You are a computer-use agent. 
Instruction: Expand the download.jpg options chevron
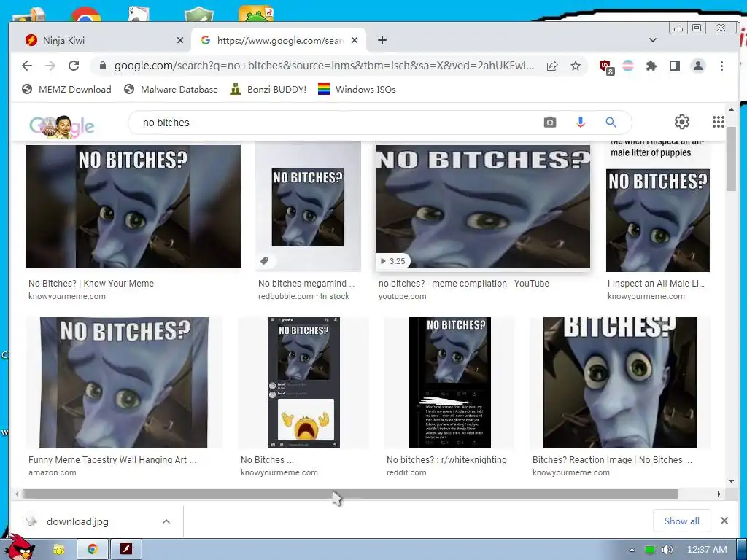click(x=166, y=521)
